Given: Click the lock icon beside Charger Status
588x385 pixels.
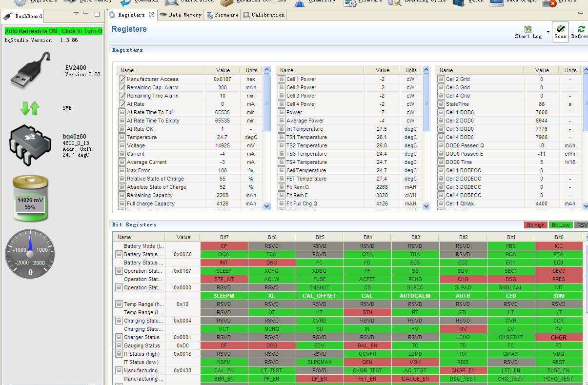Looking at the screenshot, I should [119, 337].
